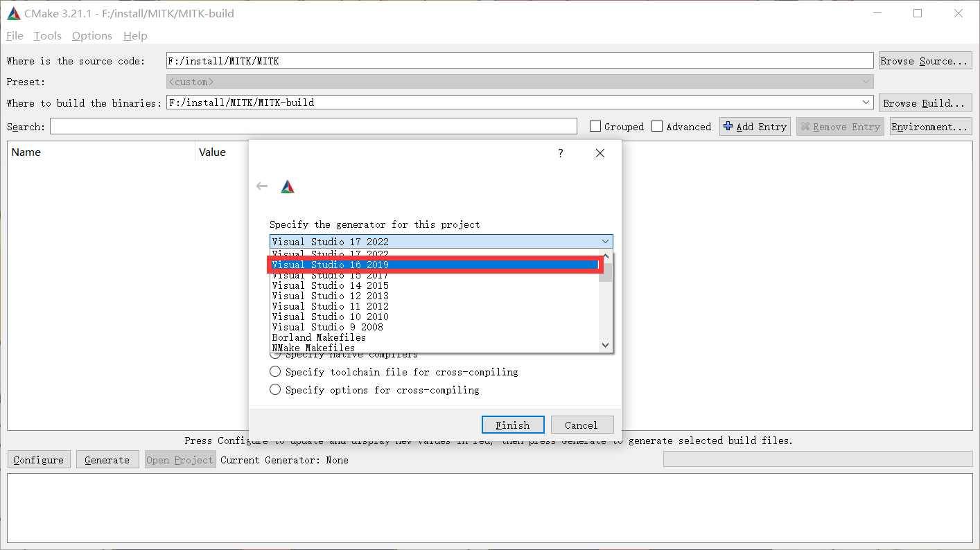
Task: Click the Search input field
Action: pos(313,126)
